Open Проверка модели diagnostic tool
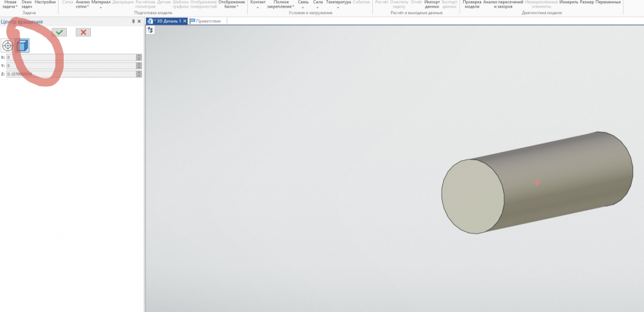This screenshot has height=312, width=644. 471,5
